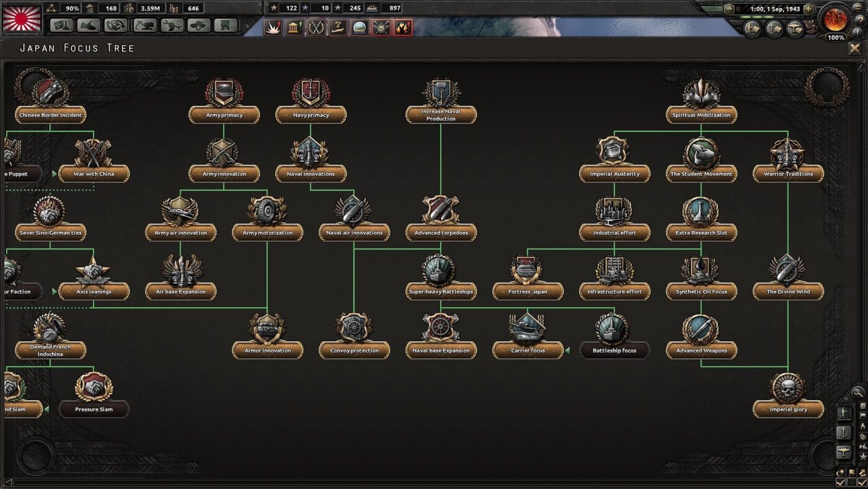Click the government building alert icon
This screenshot has width=868, height=489.
coord(294,27)
